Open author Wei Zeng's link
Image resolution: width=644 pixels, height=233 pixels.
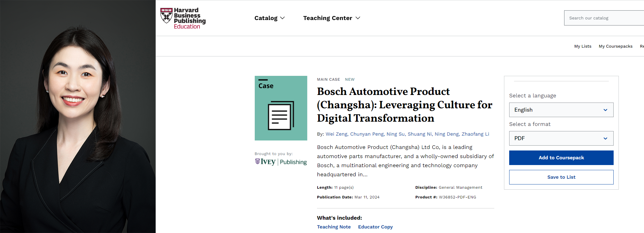[336, 134]
